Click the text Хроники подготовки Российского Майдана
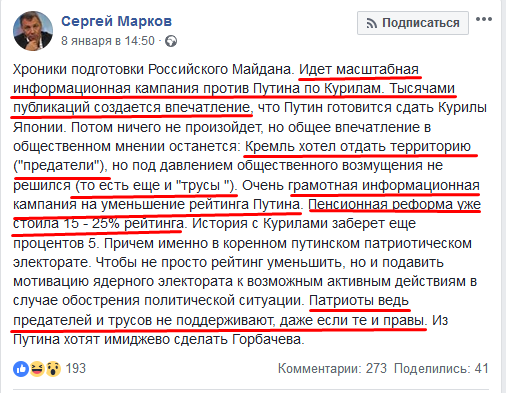 154,69
